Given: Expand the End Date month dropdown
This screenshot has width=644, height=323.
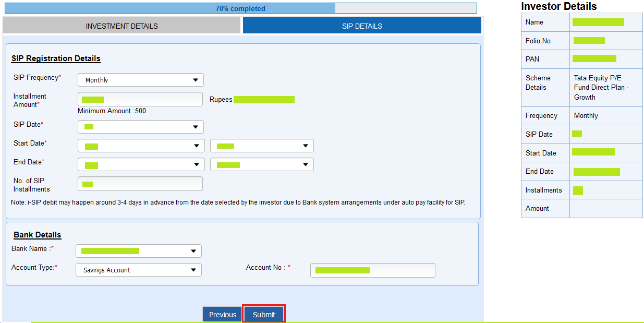Looking at the screenshot, I should pyautogui.click(x=140, y=164).
